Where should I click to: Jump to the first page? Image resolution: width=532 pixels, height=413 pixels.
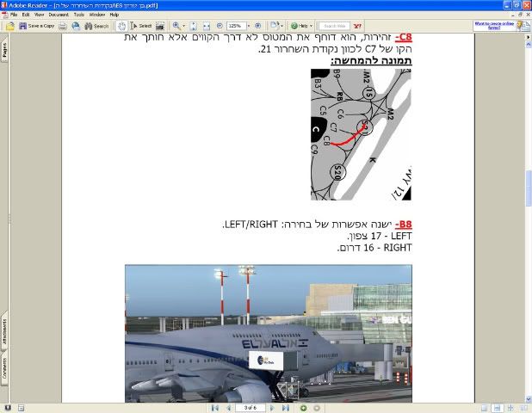214,407
